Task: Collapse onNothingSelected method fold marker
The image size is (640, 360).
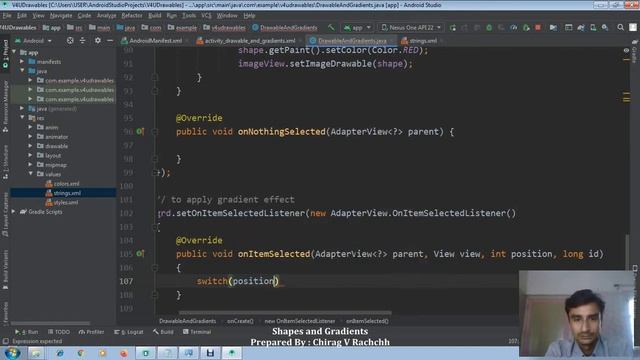Action: pyautogui.click(x=155, y=131)
